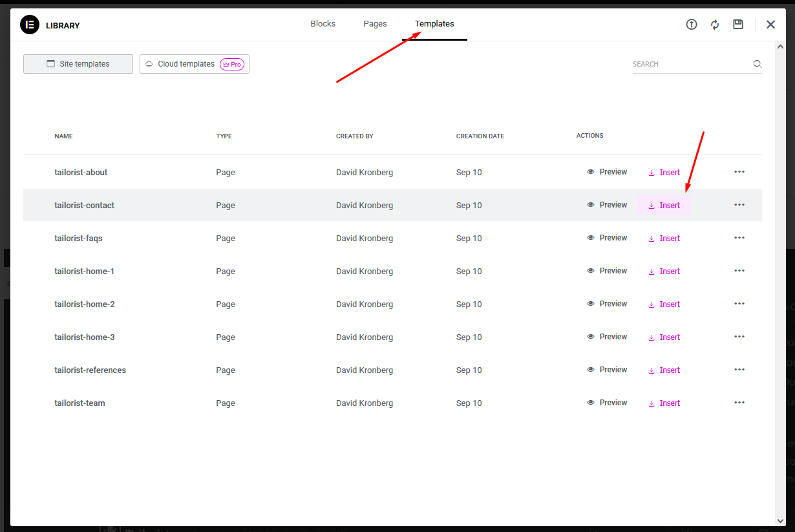Open more options for tailorist-home-1
This screenshot has width=795, height=532.
(x=739, y=271)
